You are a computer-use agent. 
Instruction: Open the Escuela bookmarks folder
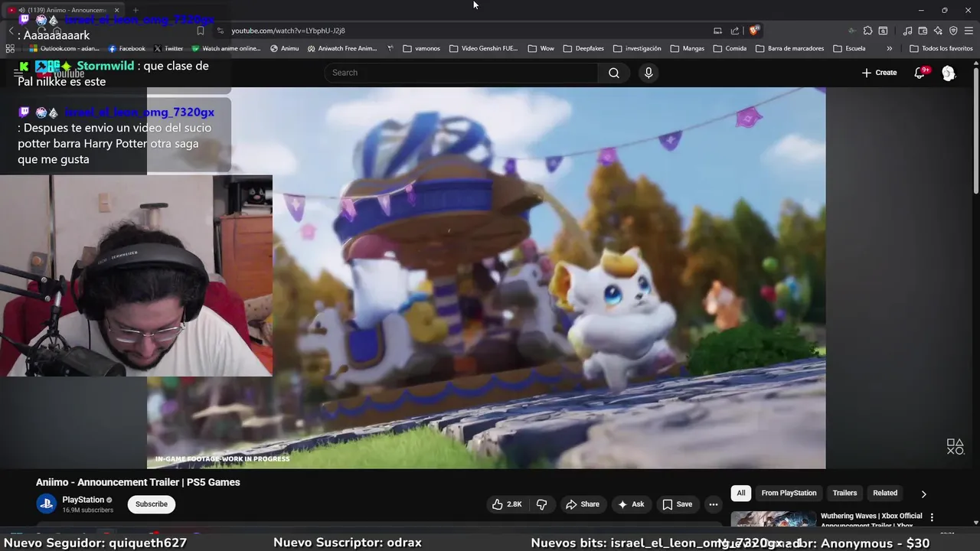[849, 48]
